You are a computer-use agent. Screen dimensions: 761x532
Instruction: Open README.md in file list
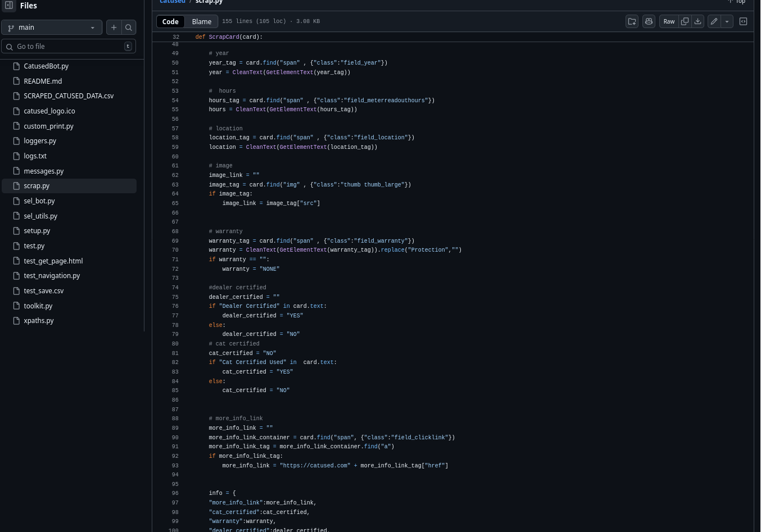(x=43, y=81)
